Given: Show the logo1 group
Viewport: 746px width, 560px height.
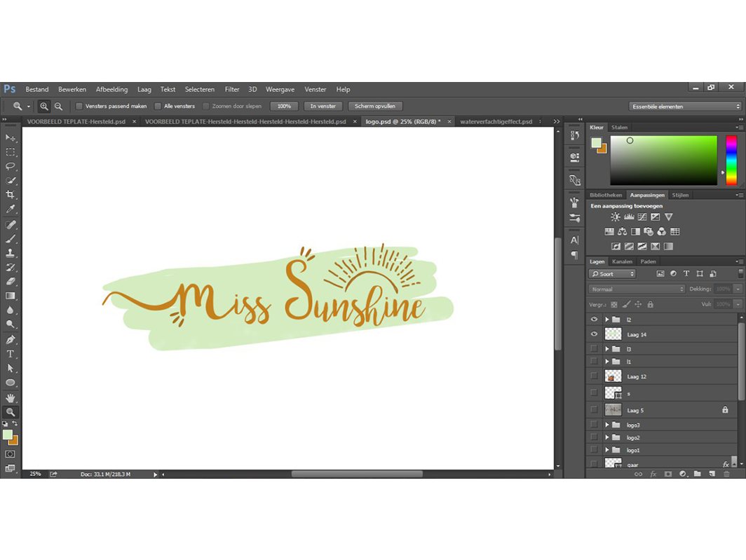Looking at the screenshot, I should [x=594, y=450].
